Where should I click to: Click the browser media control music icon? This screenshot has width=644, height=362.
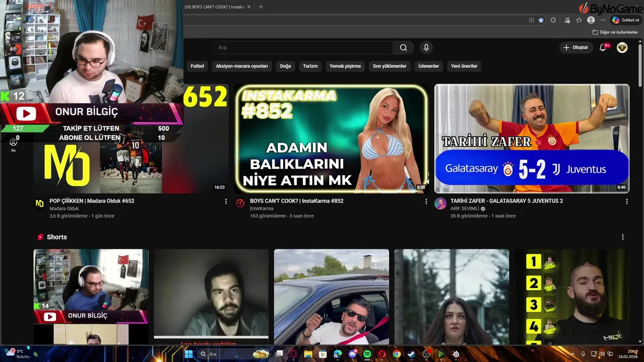point(567,20)
